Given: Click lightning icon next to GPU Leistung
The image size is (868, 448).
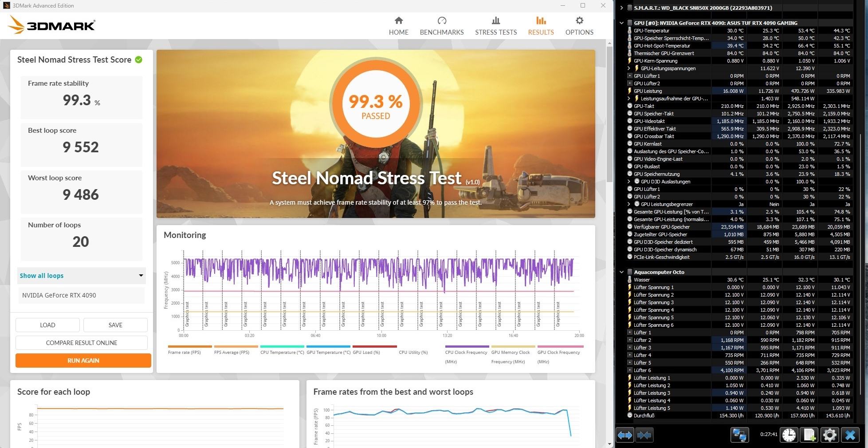Looking at the screenshot, I should coord(629,91).
